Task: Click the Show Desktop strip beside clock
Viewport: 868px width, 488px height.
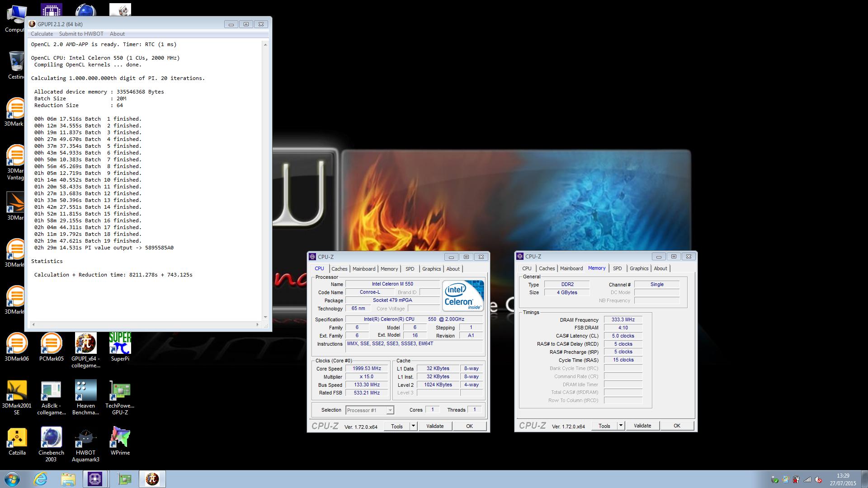Action: (864, 479)
